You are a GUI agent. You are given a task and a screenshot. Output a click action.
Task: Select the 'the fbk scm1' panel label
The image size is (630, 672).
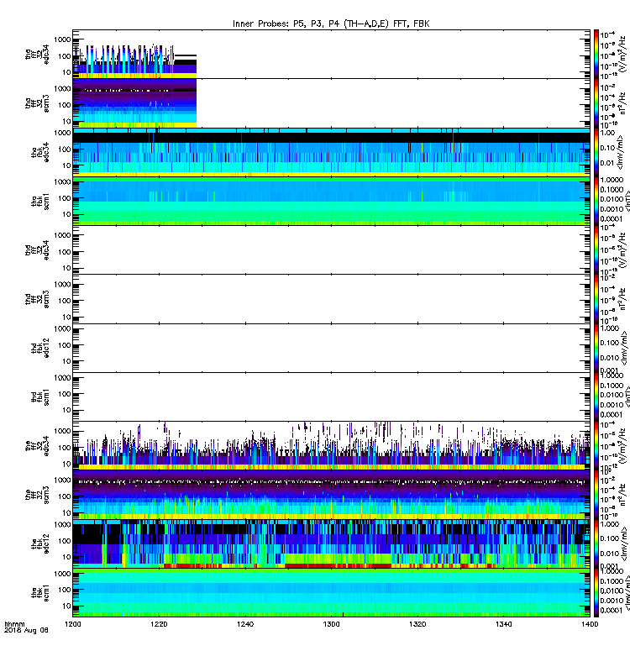point(39,593)
